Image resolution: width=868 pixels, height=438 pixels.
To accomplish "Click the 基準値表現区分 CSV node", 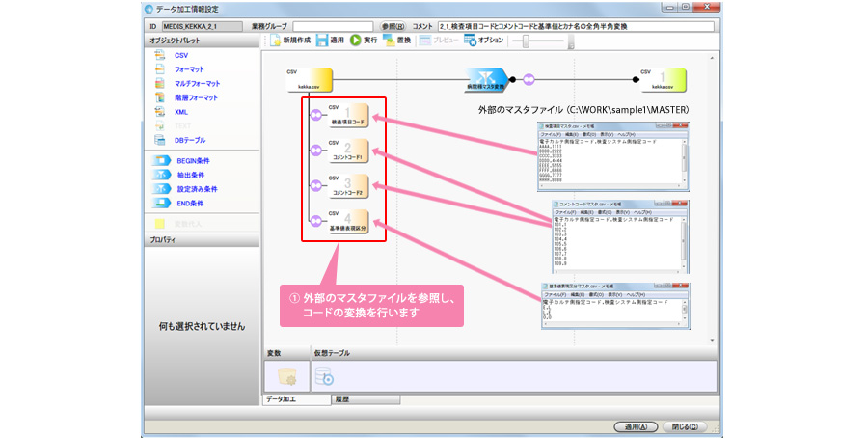I will point(348,222).
